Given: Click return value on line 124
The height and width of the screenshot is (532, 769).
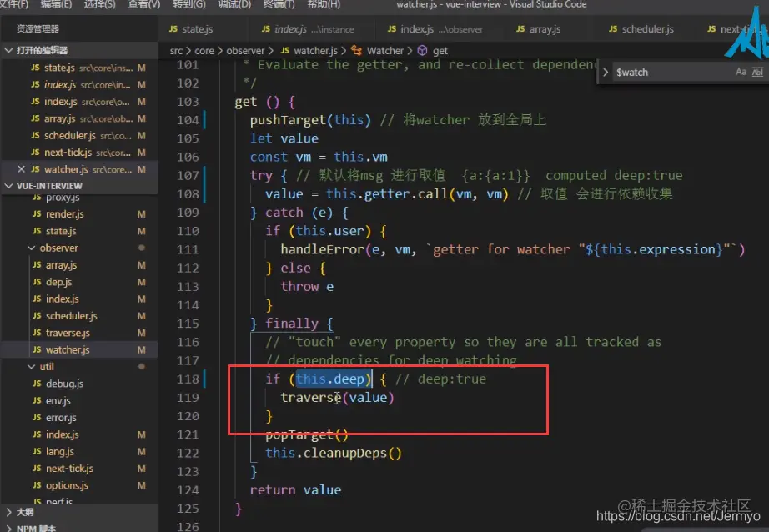Looking at the screenshot, I should [296, 489].
